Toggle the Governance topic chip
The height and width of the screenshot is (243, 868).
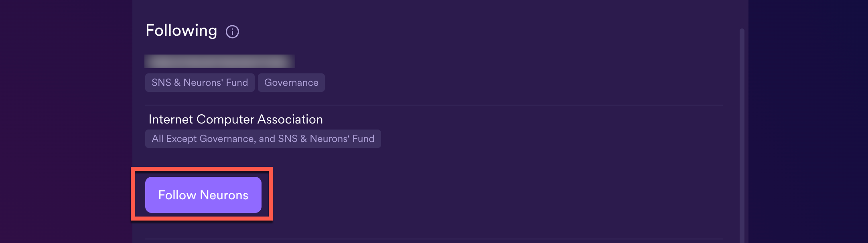[291, 83]
